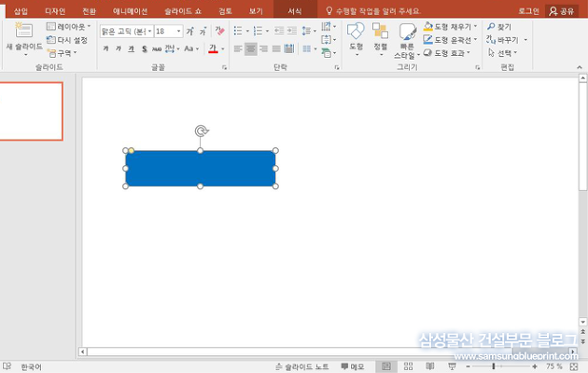Justify paragraph text

pos(276,48)
